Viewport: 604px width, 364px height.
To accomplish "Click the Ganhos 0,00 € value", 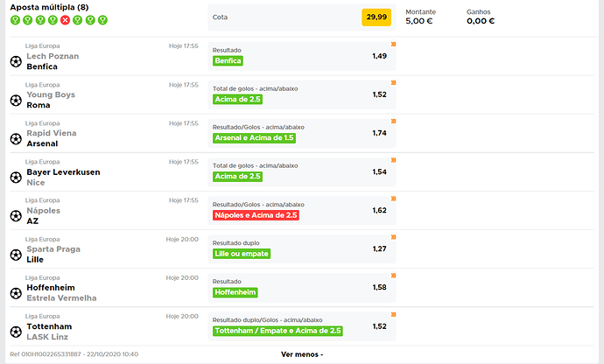I will tap(481, 21).
